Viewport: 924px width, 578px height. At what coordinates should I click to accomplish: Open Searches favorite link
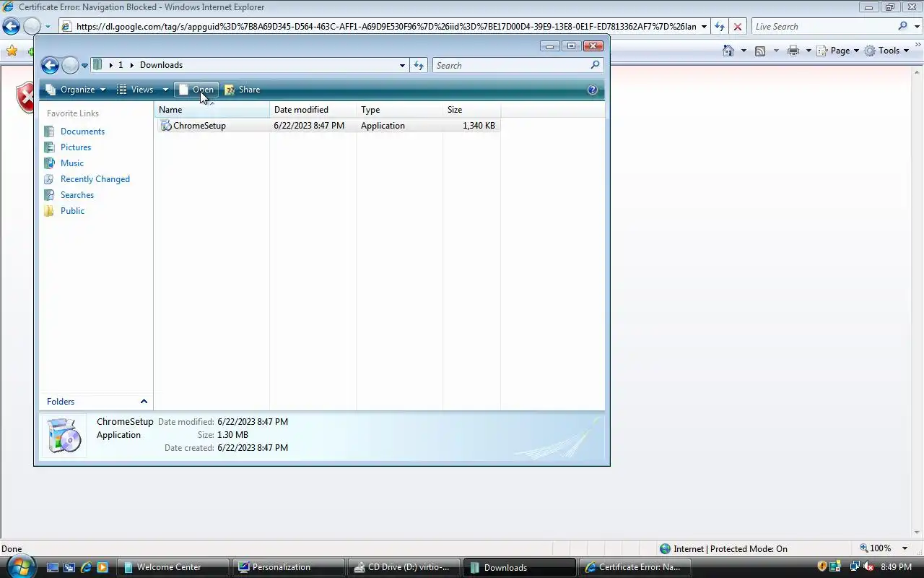pos(77,195)
